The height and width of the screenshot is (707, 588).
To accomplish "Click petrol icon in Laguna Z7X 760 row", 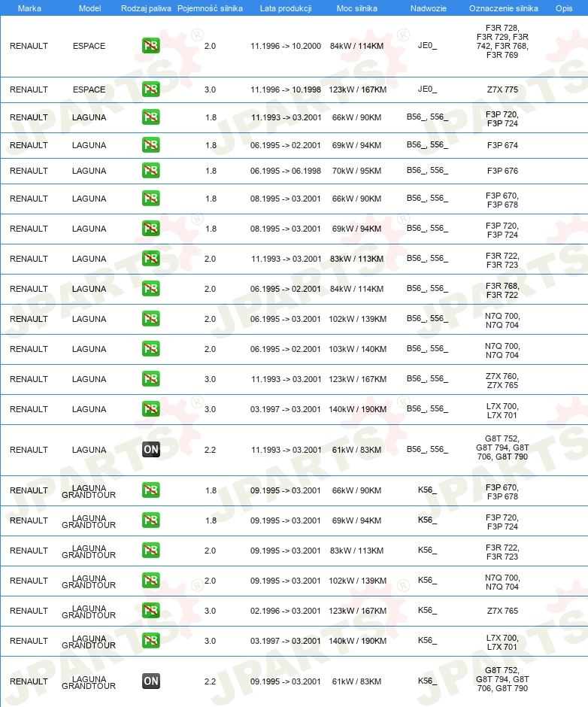I will pos(150,379).
